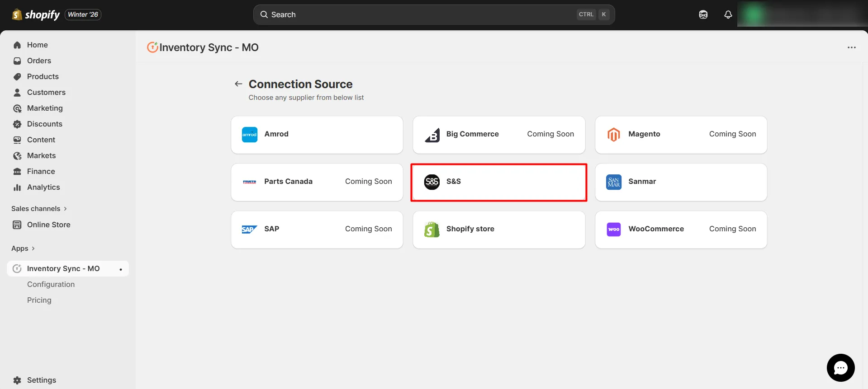The image size is (868, 389).
Task: Click the Parts Canada logo
Action: 250,182
